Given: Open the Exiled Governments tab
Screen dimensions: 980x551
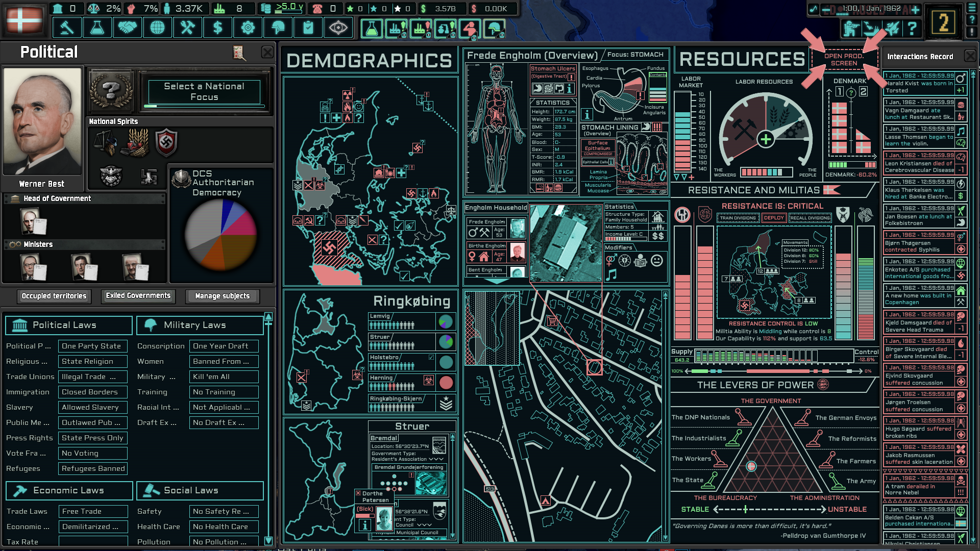Looking at the screenshot, I should click(x=138, y=296).
